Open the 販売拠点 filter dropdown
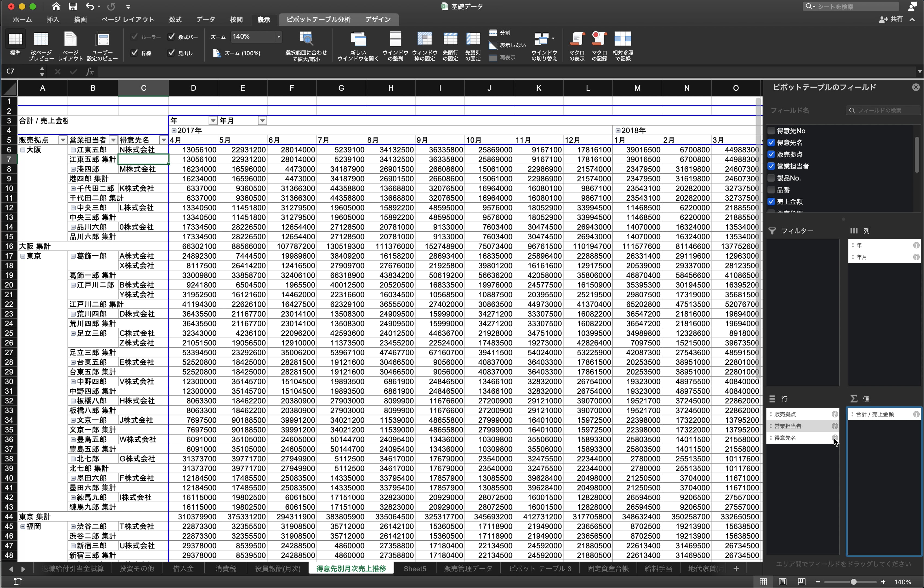This screenshot has width=924, height=588. click(63, 140)
